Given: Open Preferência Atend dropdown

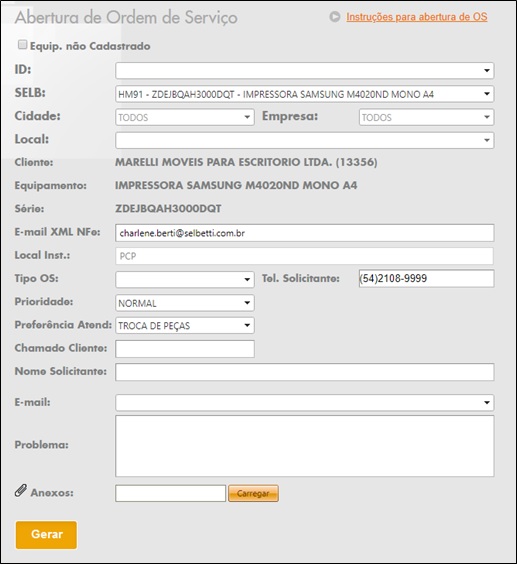Looking at the screenshot, I should pos(185,325).
